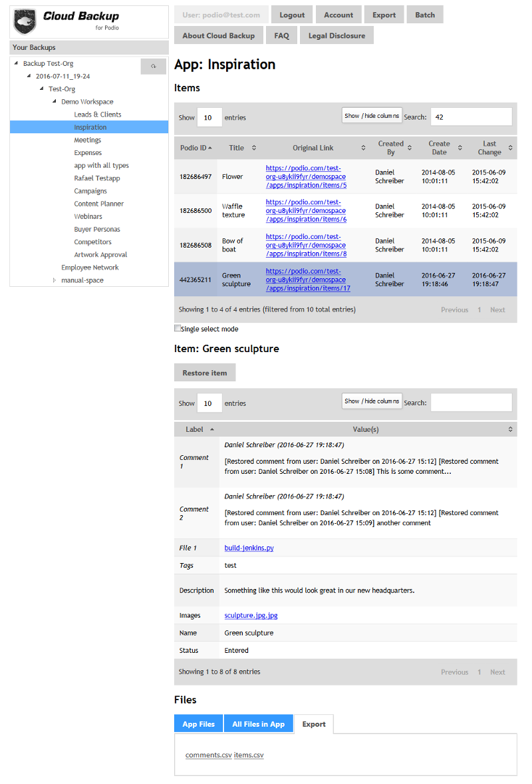Open Show / hide columns for Items table
Screen dimensions: 532x784
[x=372, y=116]
